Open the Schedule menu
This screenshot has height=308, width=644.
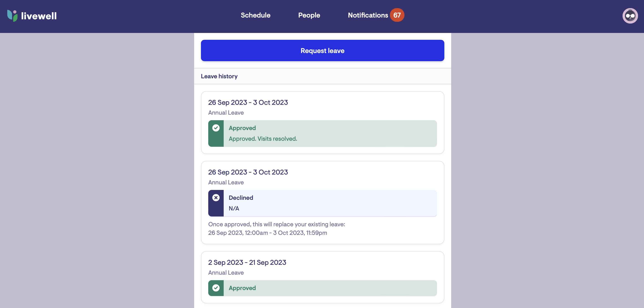coord(255,15)
